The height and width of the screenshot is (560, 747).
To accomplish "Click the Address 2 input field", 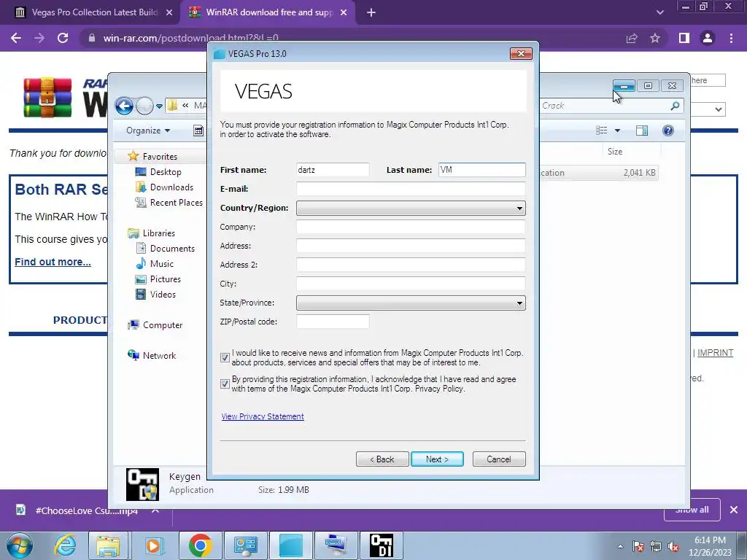I will [x=411, y=264].
